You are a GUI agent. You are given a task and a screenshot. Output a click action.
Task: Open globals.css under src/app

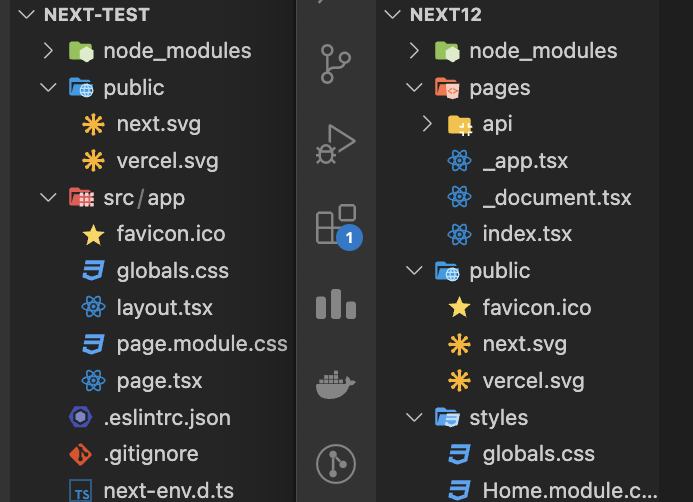[x=173, y=270]
